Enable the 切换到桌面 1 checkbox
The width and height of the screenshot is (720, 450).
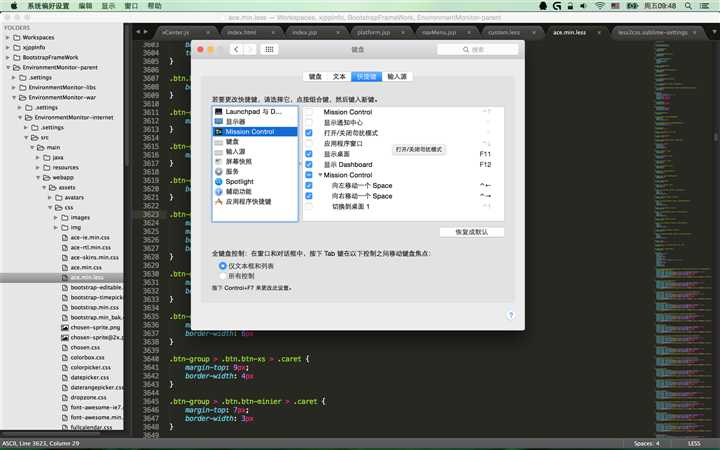(309, 207)
